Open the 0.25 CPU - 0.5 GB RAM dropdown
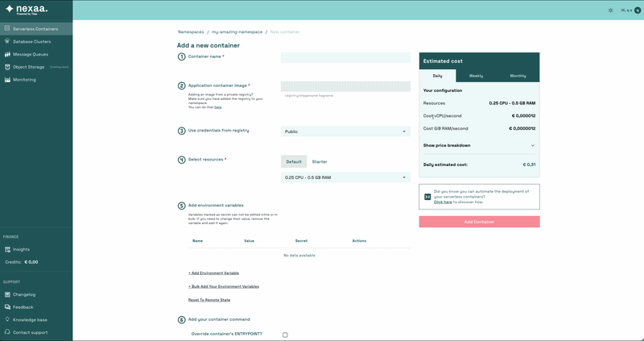The height and width of the screenshot is (341, 644). click(345, 177)
